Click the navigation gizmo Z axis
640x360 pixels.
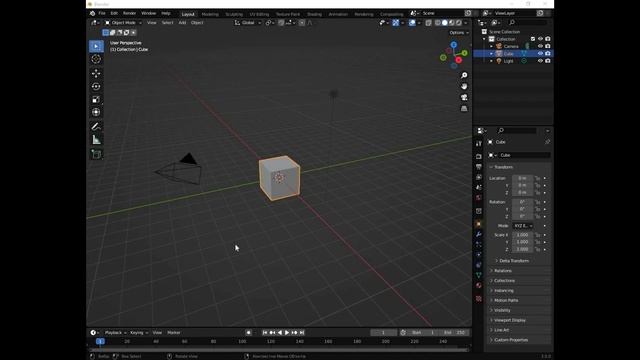tap(453, 44)
